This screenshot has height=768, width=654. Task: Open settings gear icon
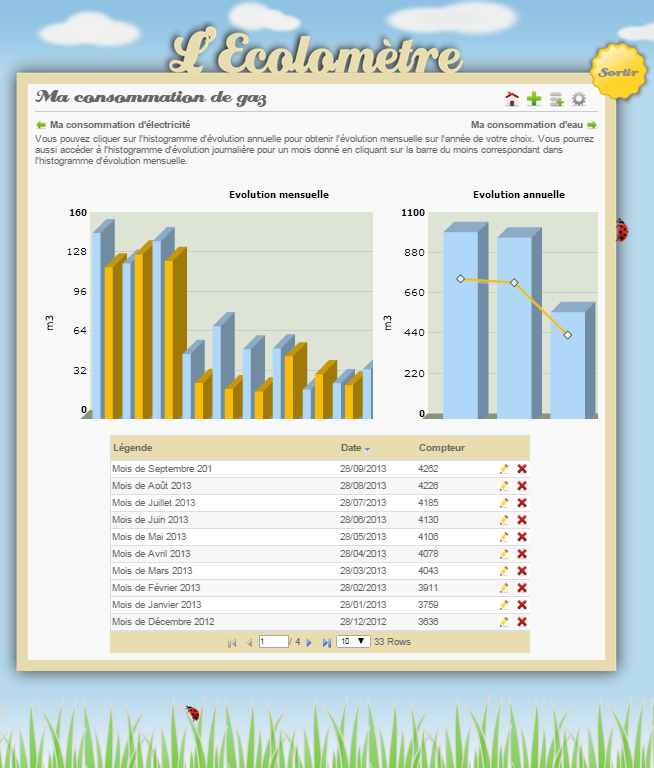click(579, 99)
